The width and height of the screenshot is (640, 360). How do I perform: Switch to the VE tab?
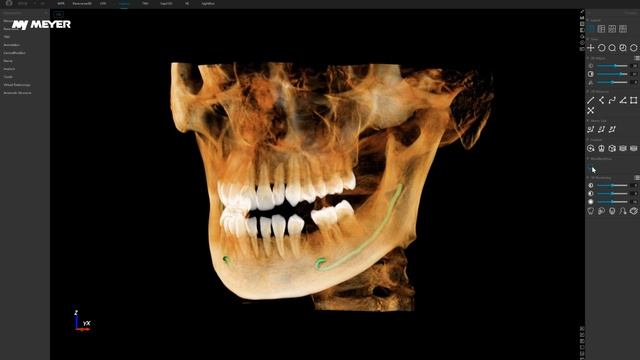187,3
